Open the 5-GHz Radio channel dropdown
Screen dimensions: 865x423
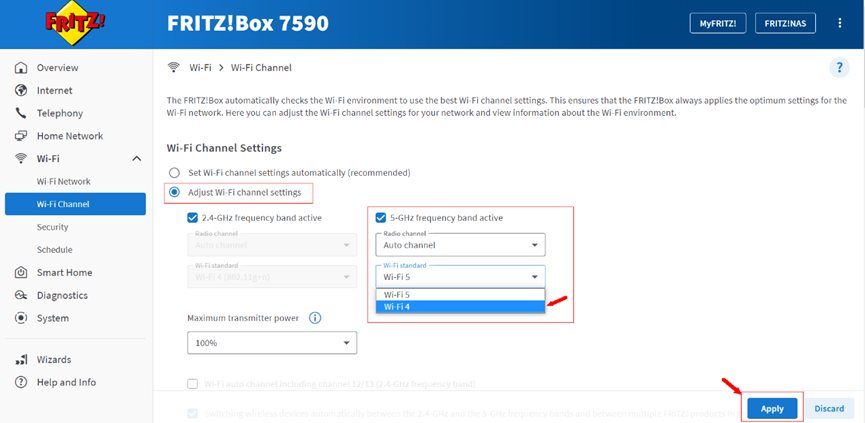(x=461, y=245)
